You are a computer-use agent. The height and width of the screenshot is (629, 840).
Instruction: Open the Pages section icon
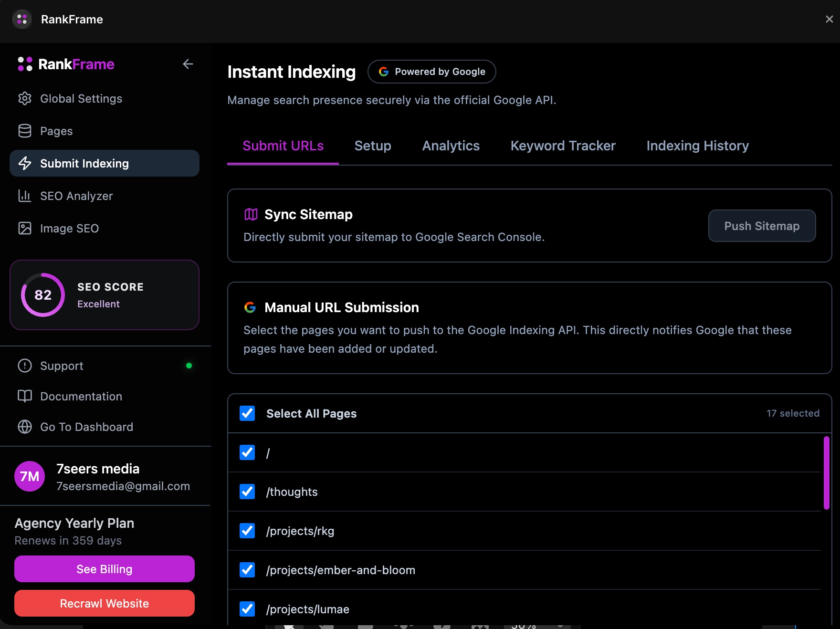pos(25,131)
